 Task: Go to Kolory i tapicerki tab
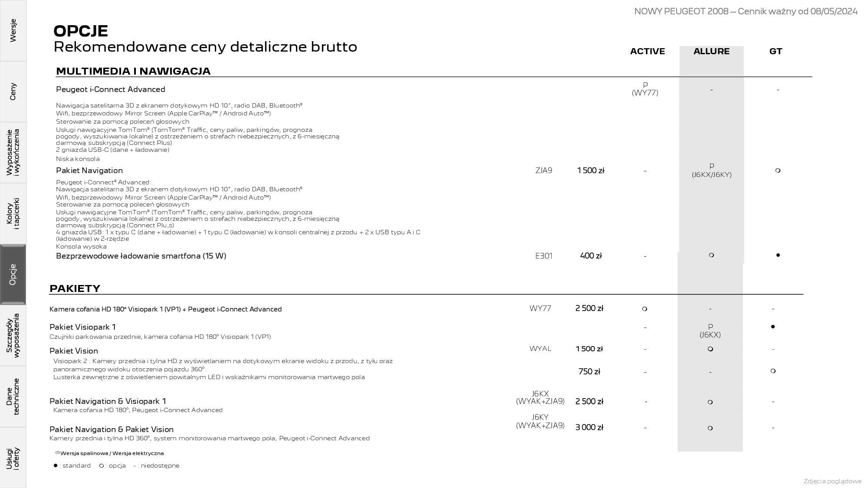13,213
